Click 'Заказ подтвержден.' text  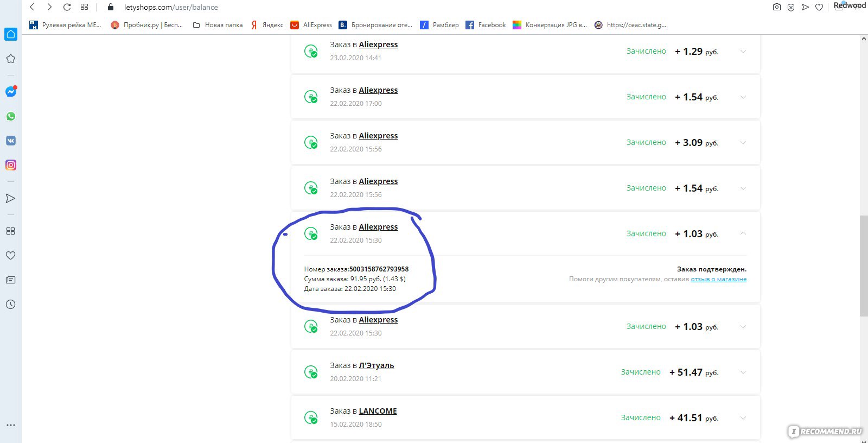(x=712, y=269)
